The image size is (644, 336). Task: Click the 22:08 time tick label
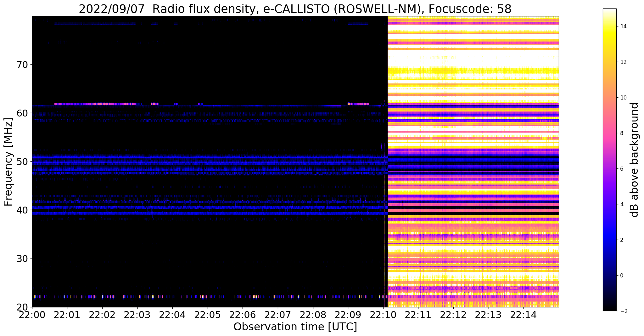point(313,314)
